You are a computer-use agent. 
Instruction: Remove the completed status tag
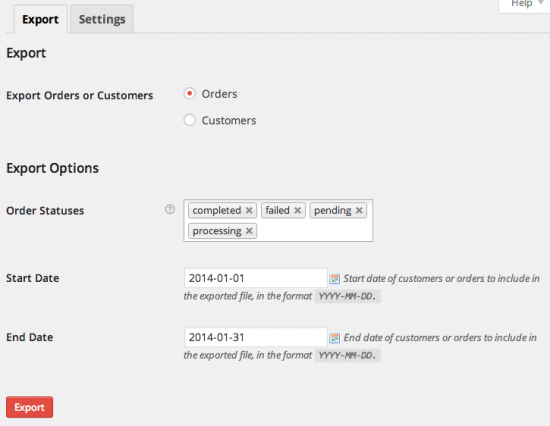[249, 210]
